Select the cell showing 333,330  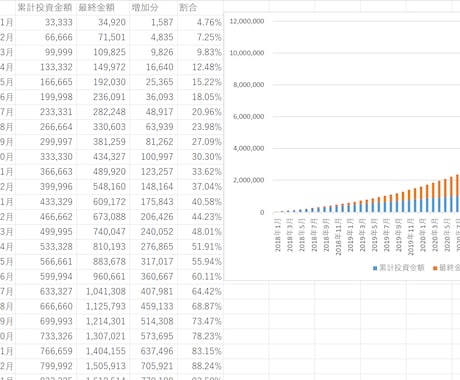[46, 157]
